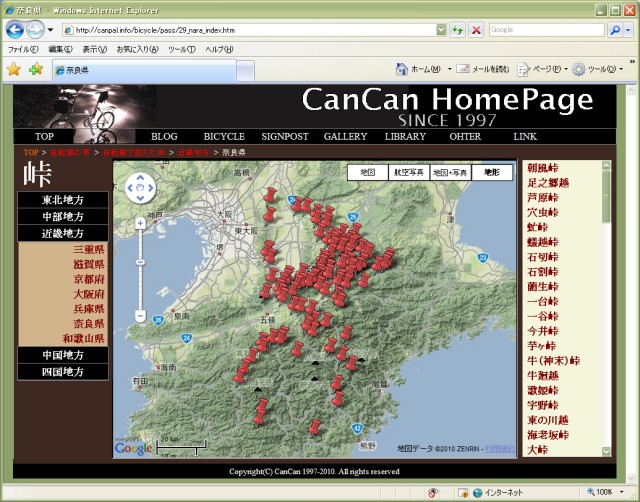
Task: Focus the Google search box
Action: point(546,30)
